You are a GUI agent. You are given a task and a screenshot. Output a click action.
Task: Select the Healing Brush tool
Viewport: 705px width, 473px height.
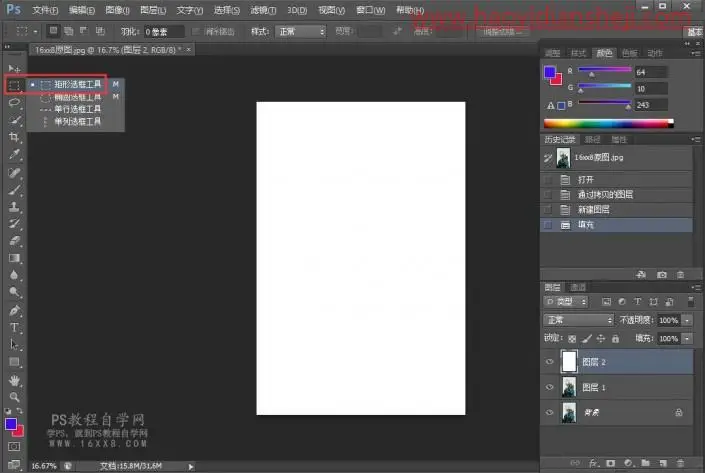coord(14,173)
